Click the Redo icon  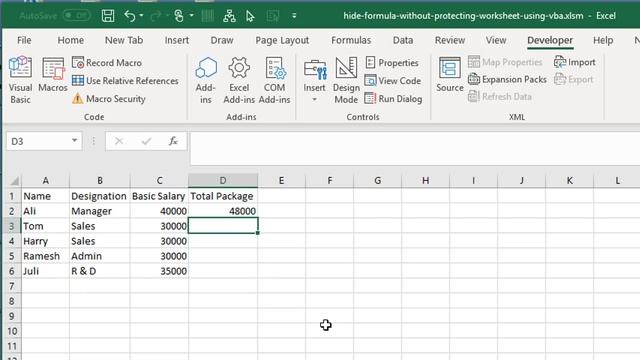(156, 16)
